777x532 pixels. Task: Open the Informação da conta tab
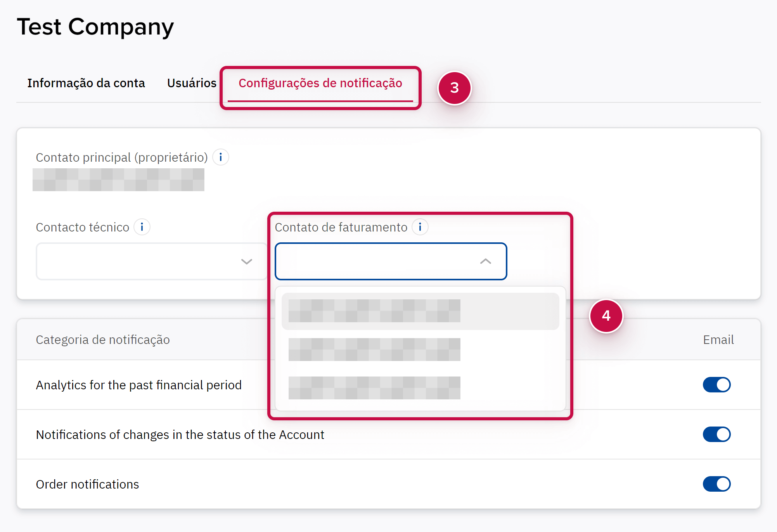point(86,83)
